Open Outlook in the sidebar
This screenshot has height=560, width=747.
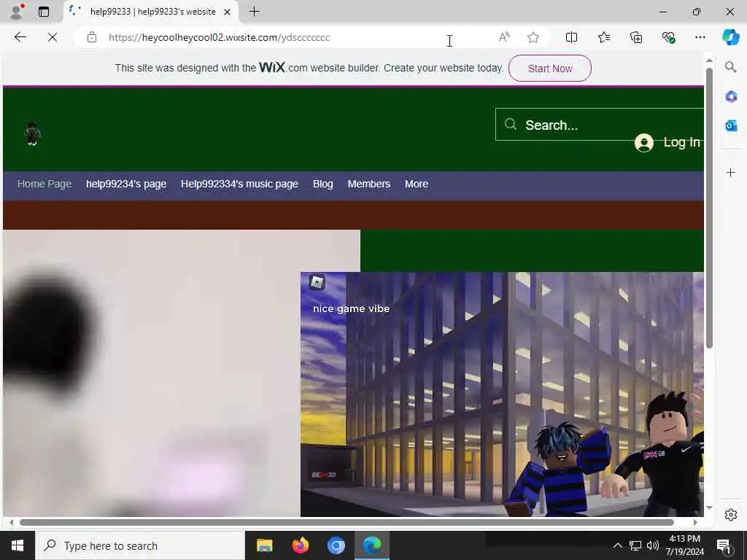(731, 125)
